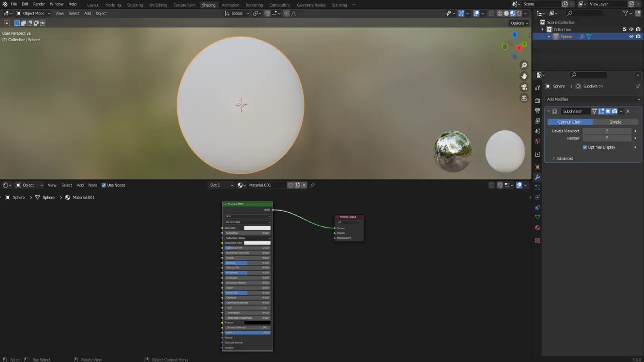Open the Add Modifier dropdown
Viewport: 644px width, 362px height.
click(x=593, y=100)
